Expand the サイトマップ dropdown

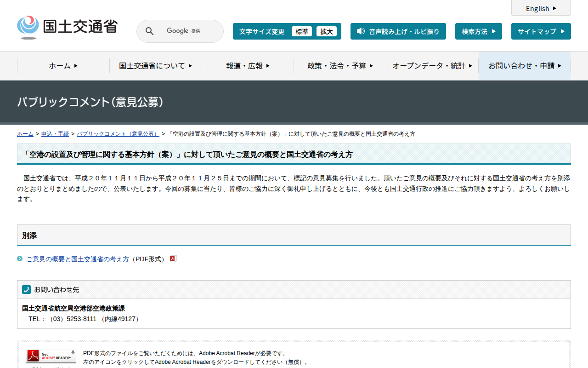click(x=541, y=31)
